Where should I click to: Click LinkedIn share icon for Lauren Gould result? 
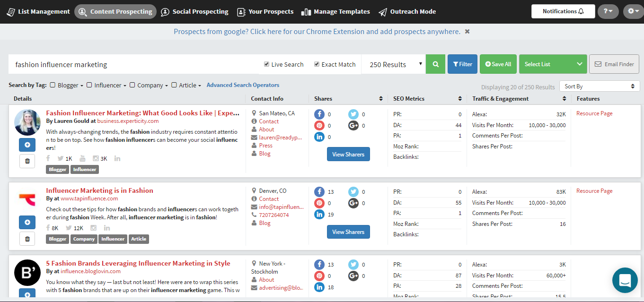(319, 137)
